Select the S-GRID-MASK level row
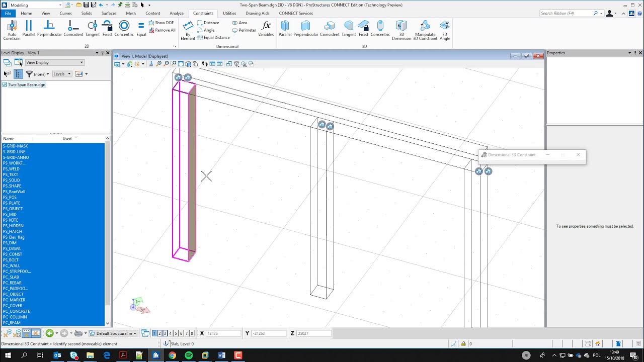Viewport: 644px width, 362px height. (x=53, y=146)
